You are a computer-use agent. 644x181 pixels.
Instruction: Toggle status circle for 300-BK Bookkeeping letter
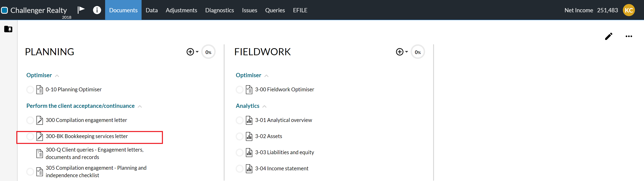pyautogui.click(x=30, y=136)
